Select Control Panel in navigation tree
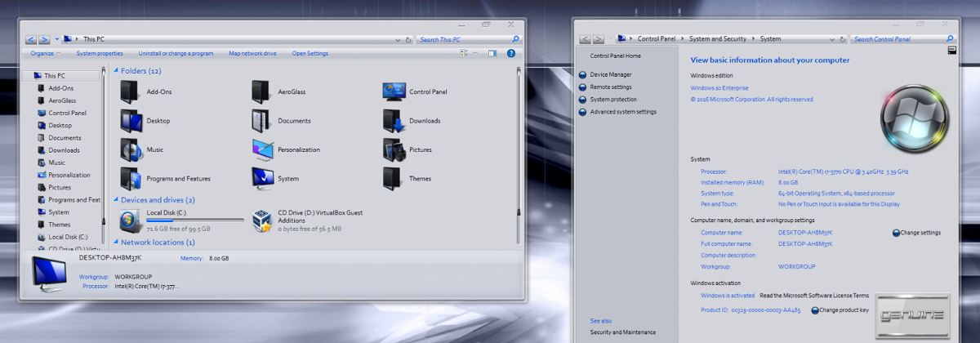 [67, 113]
